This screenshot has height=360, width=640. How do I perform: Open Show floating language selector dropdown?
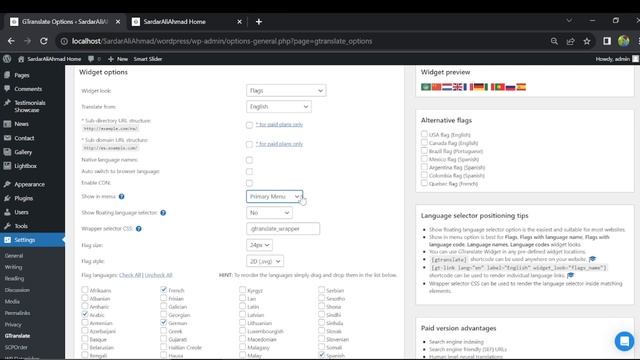[269, 213]
